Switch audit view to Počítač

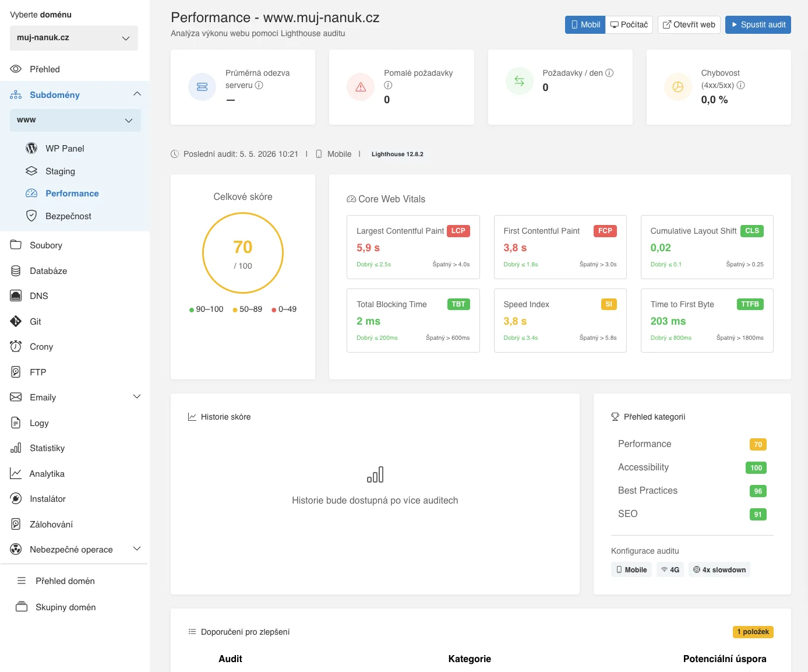click(x=629, y=24)
